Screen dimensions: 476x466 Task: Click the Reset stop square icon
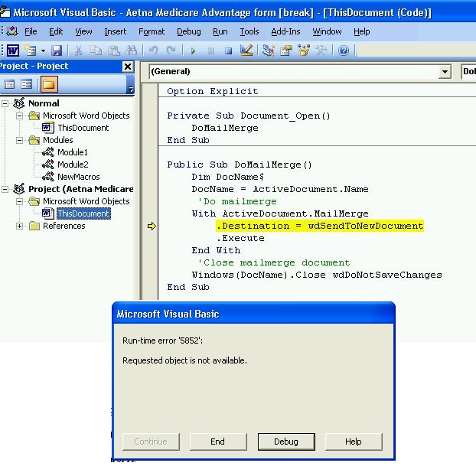(228, 51)
